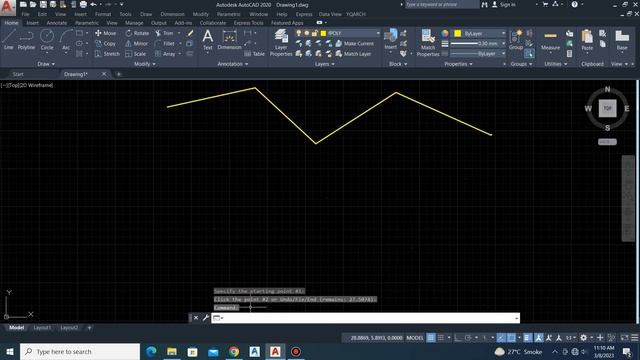This screenshot has width=640, height=360.
Task: Add new layout with plus button
Action: click(x=89, y=328)
